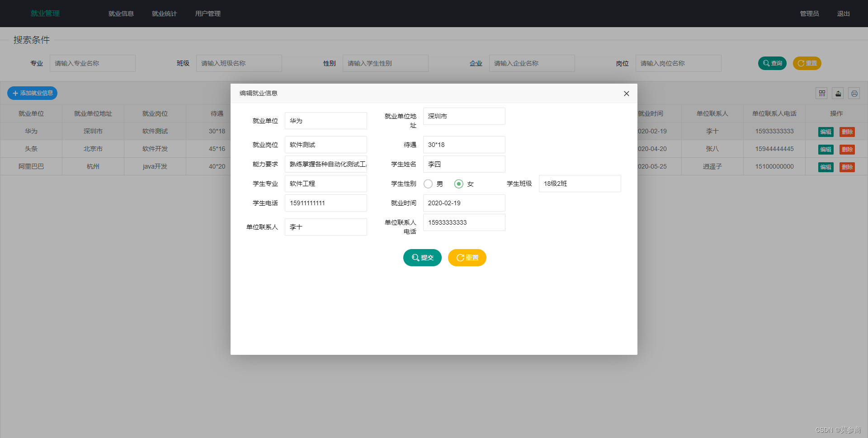This screenshot has width=868, height=438.
Task: Click the 就业管理 logo title
Action: tap(45, 14)
